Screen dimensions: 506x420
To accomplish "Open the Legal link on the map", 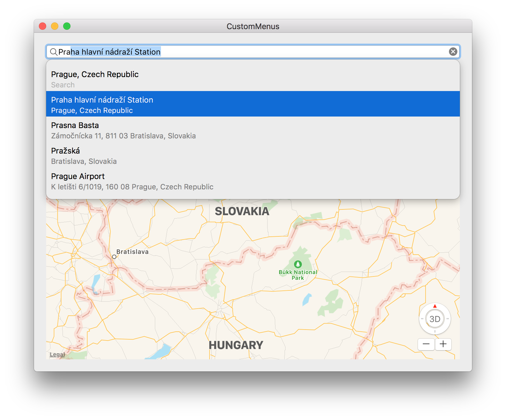I will tap(57, 354).
